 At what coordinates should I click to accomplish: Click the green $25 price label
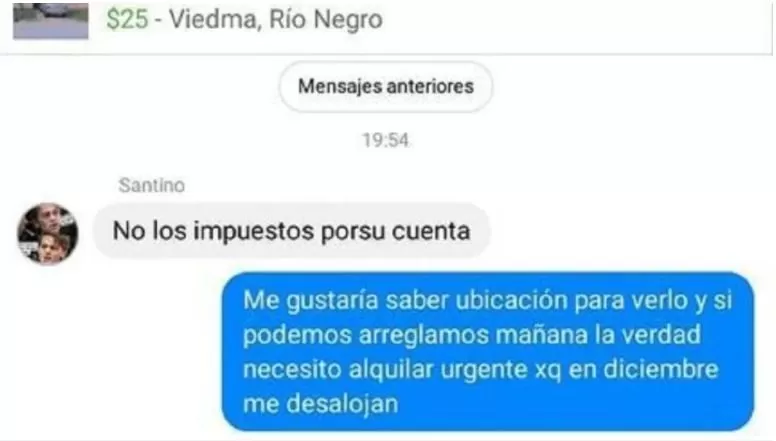pos(127,20)
